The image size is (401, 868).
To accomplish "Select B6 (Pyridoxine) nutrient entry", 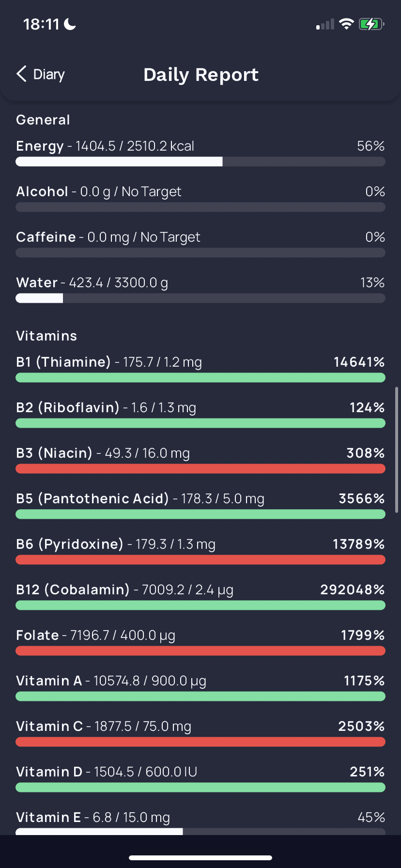I will point(200,551).
